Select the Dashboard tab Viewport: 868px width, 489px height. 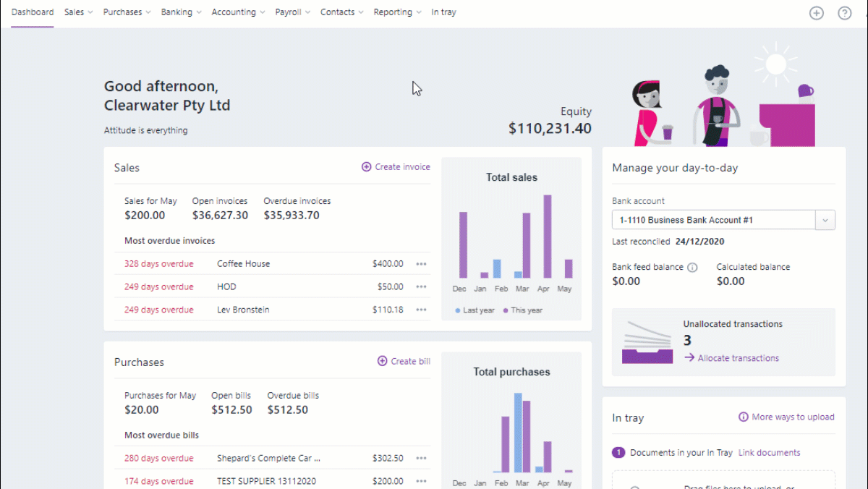33,12
